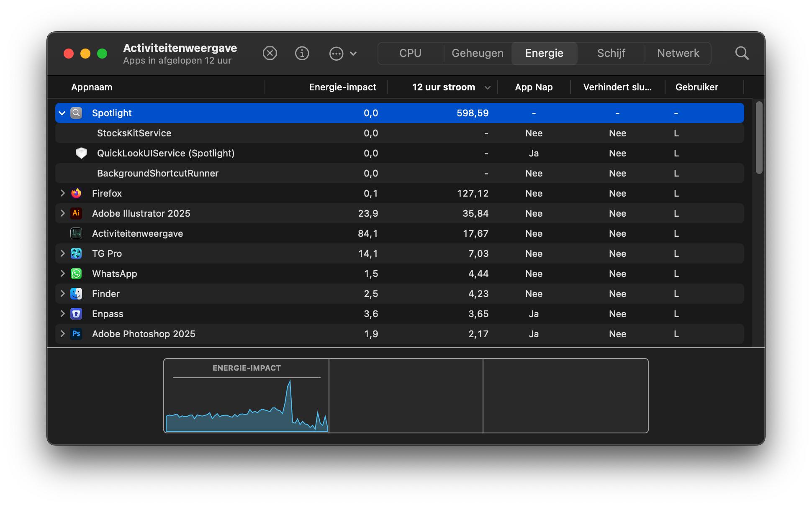
Task: Switch to the CPU tab
Action: point(410,54)
